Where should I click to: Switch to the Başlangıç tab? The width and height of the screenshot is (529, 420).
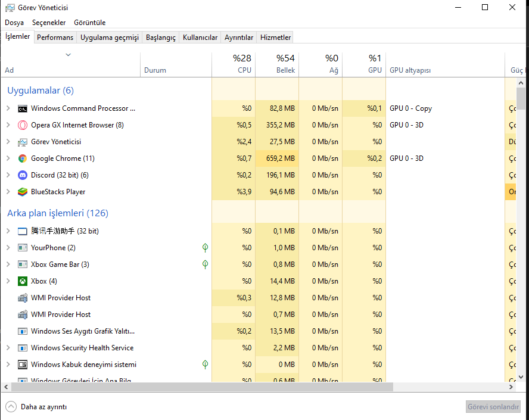pyautogui.click(x=161, y=38)
